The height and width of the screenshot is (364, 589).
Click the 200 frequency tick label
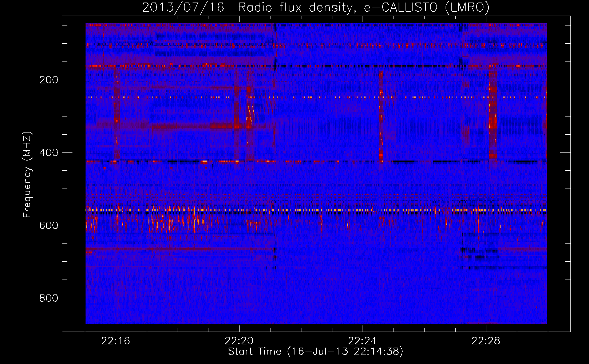coord(49,80)
